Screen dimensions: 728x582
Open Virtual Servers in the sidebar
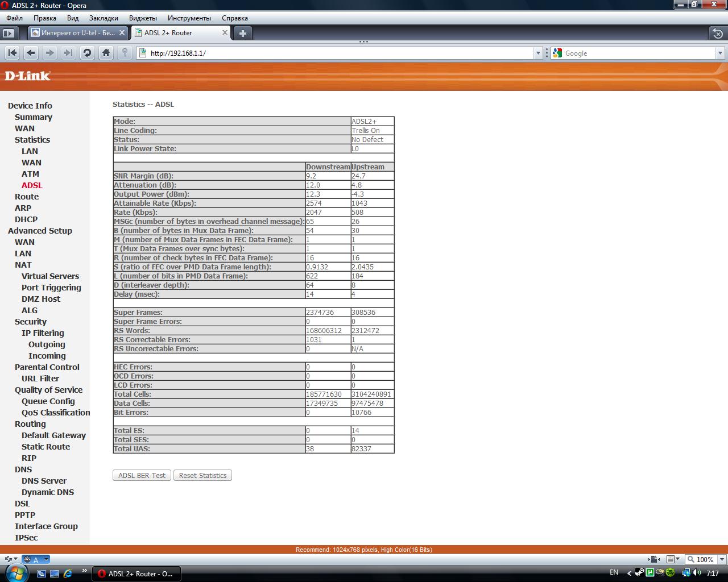tap(50, 276)
